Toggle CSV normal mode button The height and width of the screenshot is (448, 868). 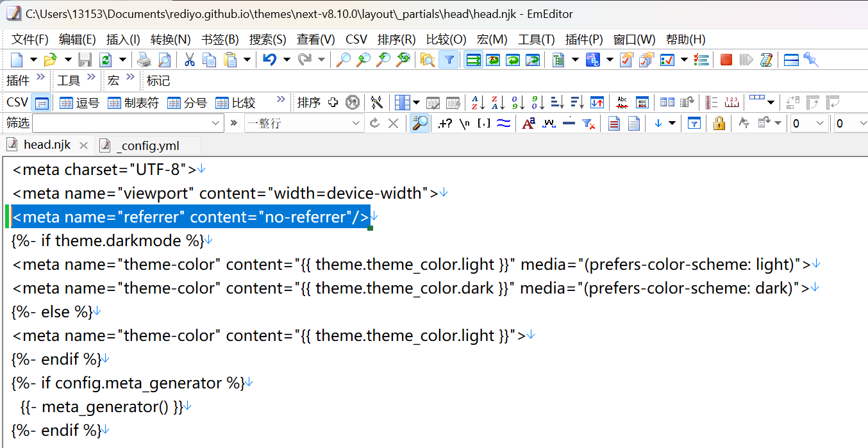pos(42,103)
